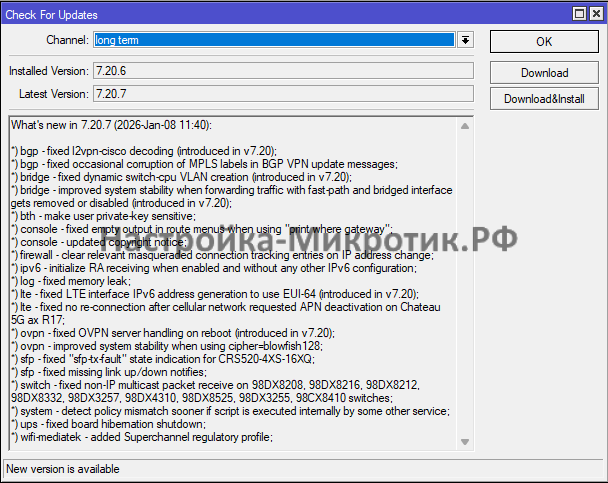Viewport: 608px width, 483px height.
Task: Click the line "bgp - fixed l2vpn-cisco decoding"
Action: click(144, 151)
